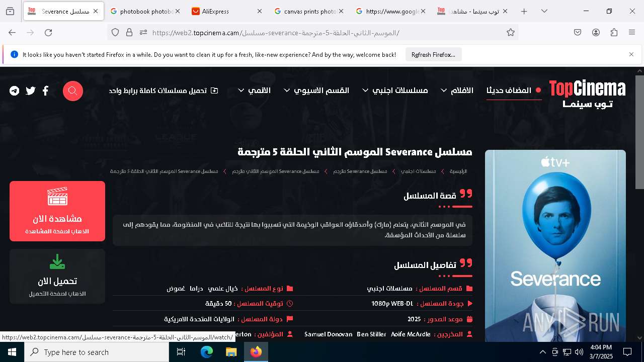The width and height of the screenshot is (644, 362).
Task: Open TopCinema's Telegram icon
Action: [x=15, y=91]
